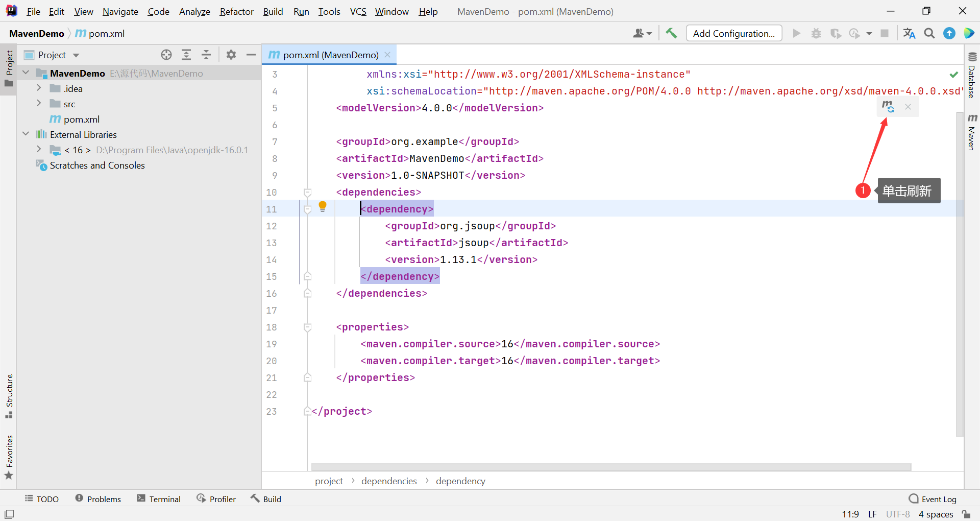Image resolution: width=980 pixels, height=521 pixels.
Task: Open the Profiler tool window
Action: point(216,499)
